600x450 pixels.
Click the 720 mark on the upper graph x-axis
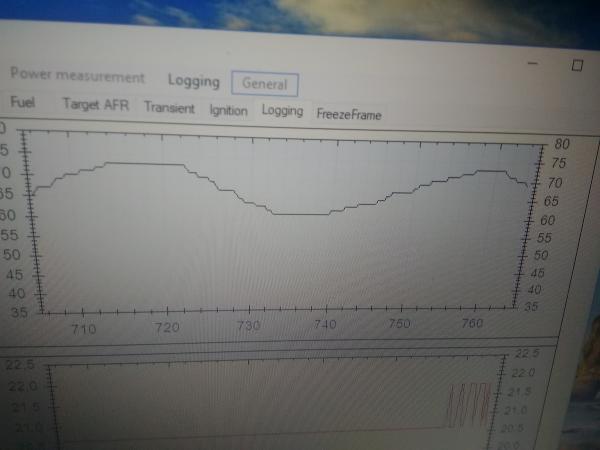point(168,327)
